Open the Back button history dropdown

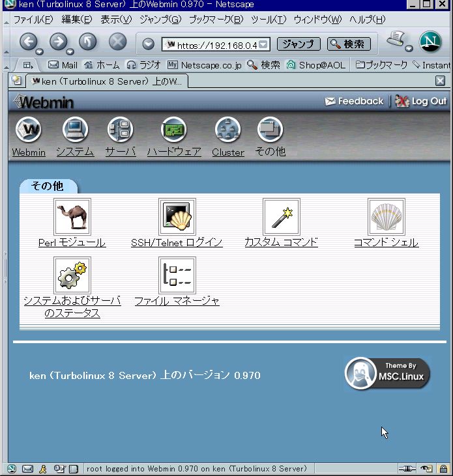click(40, 51)
